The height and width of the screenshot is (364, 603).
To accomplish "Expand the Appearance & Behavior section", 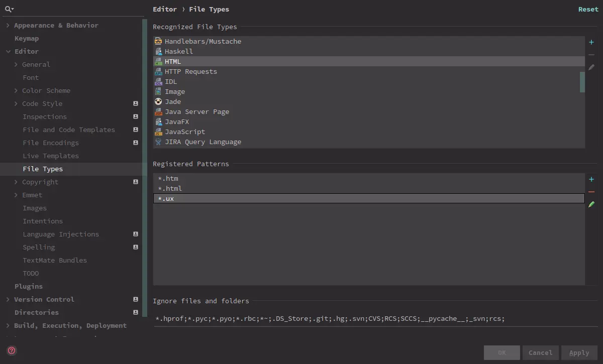I will click(8, 25).
